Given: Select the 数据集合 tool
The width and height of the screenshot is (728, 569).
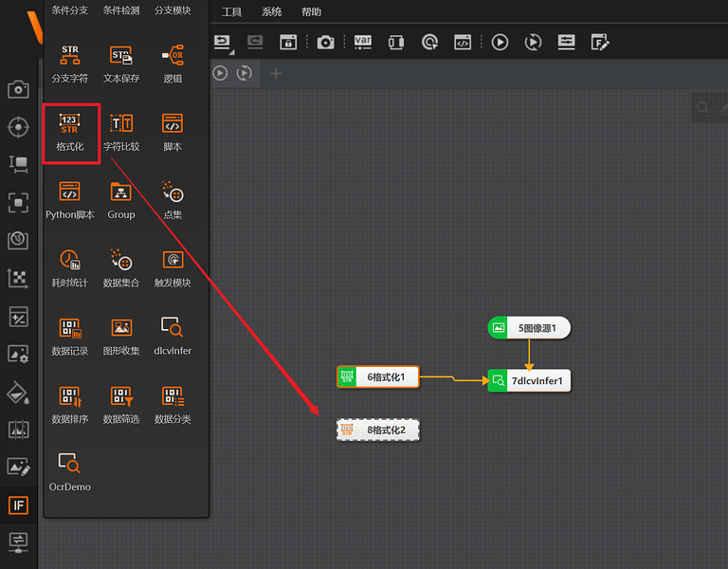Looking at the screenshot, I should 121,268.
